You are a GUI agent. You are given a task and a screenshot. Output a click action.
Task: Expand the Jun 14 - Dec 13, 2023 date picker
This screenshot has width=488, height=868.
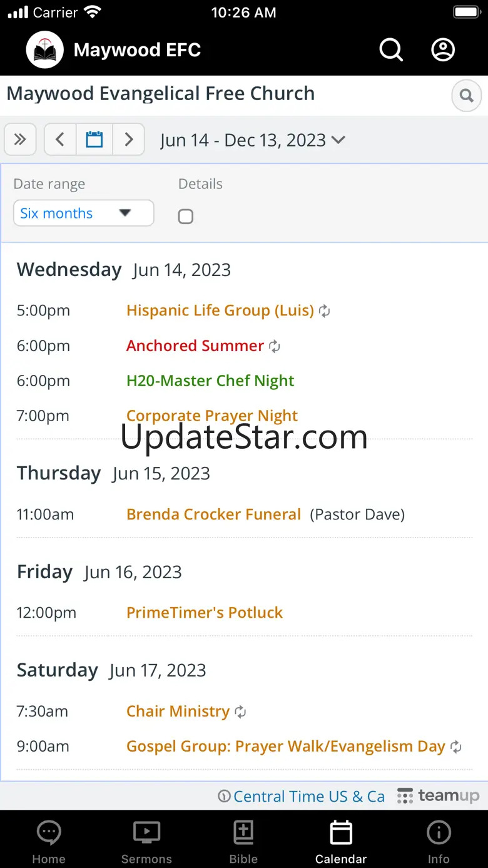coord(253,140)
